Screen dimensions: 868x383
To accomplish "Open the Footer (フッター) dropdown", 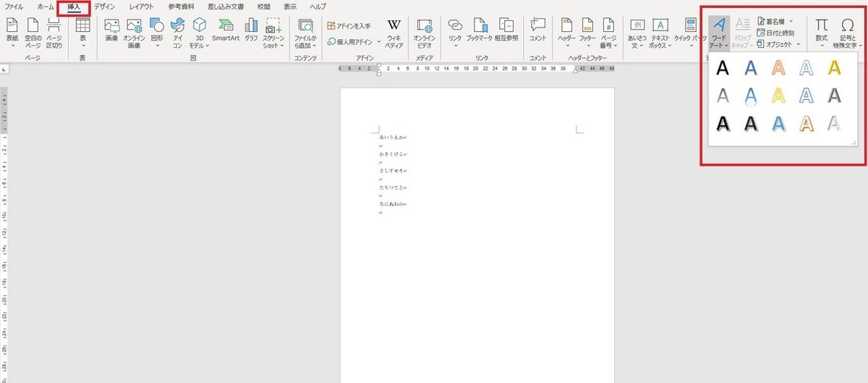I will point(588,33).
